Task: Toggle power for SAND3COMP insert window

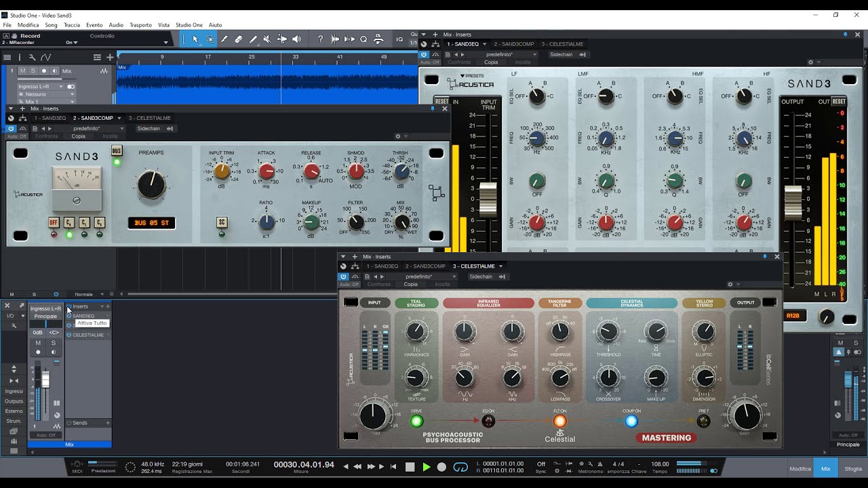Action: [x=12, y=128]
